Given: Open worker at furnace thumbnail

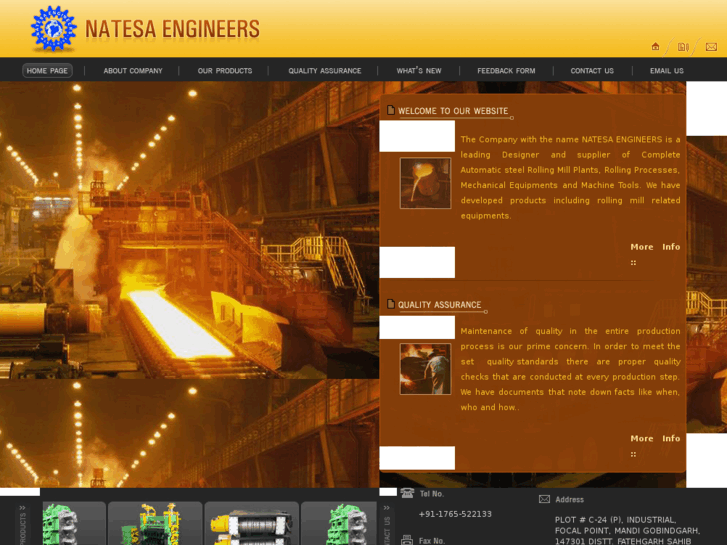Looking at the screenshot, I should [x=425, y=369].
